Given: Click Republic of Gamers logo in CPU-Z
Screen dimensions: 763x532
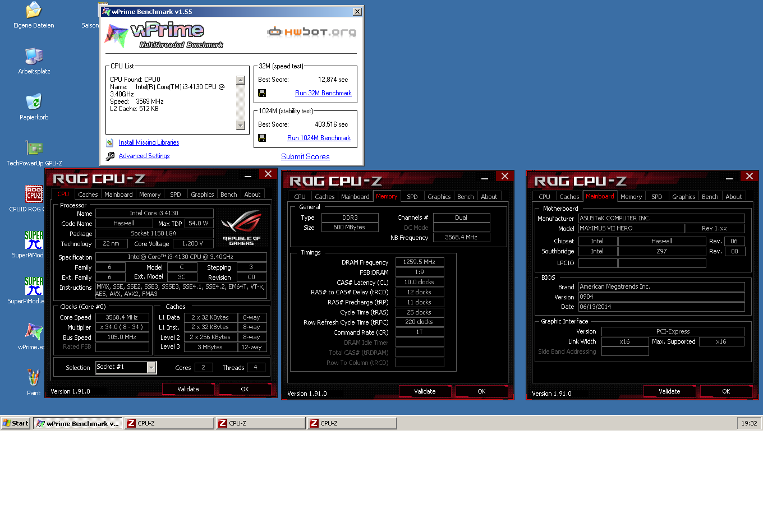Looking at the screenshot, I should [x=241, y=228].
